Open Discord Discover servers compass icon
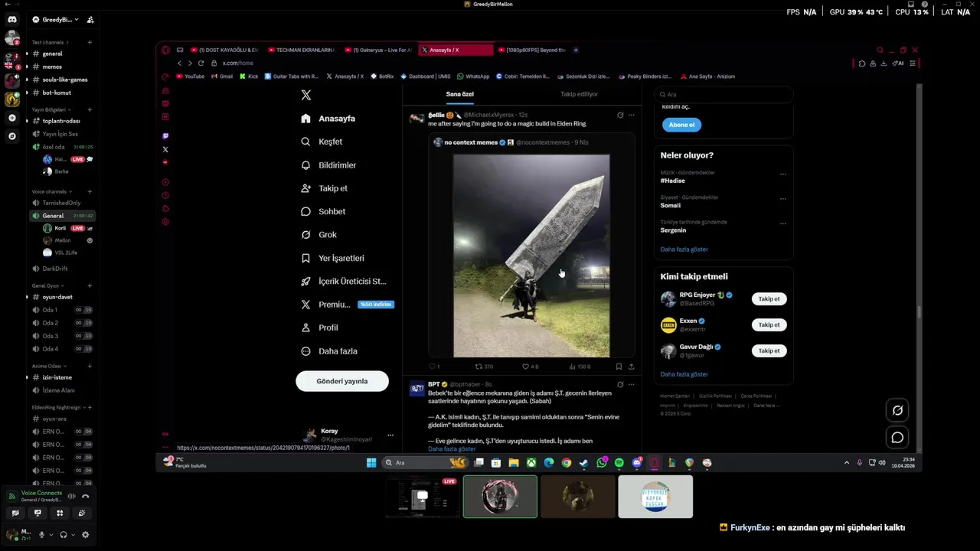The height and width of the screenshot is (551, 980). pos(11,136)
